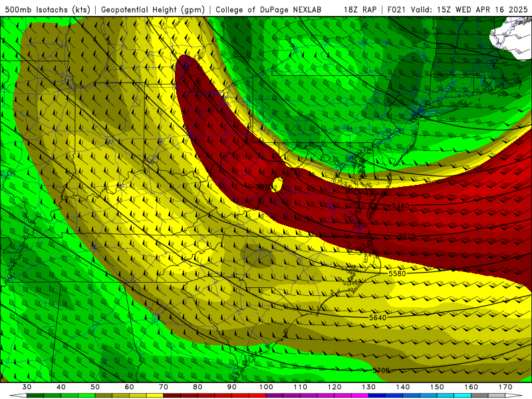Click the '90' value on the color scale
The image size is (532, 399).
[231, 387]
